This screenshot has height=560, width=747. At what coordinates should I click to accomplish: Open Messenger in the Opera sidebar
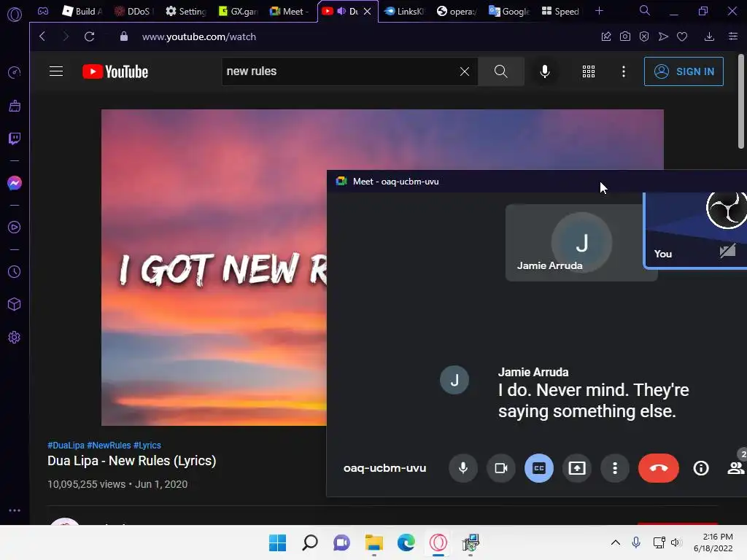coord(15,183)
